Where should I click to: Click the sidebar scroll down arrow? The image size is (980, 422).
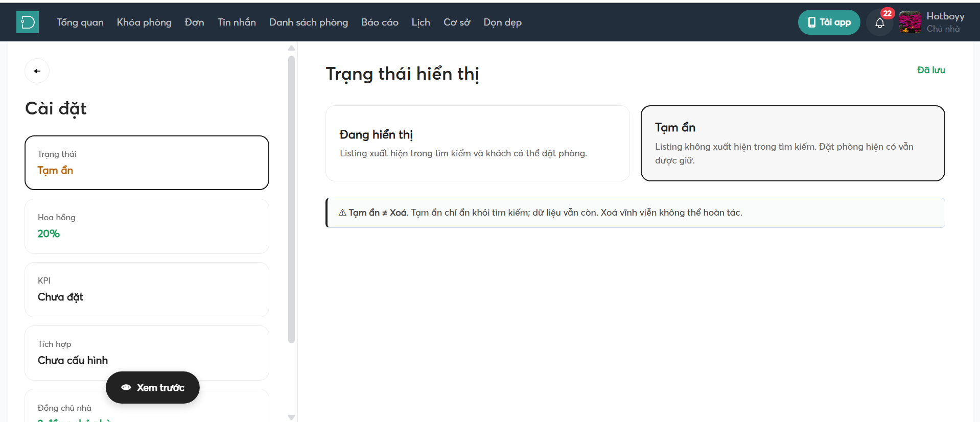(x=292, y=417)
